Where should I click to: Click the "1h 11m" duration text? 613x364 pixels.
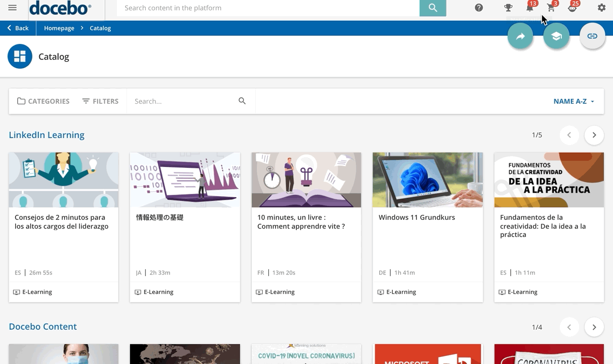(x=525, y=272)
